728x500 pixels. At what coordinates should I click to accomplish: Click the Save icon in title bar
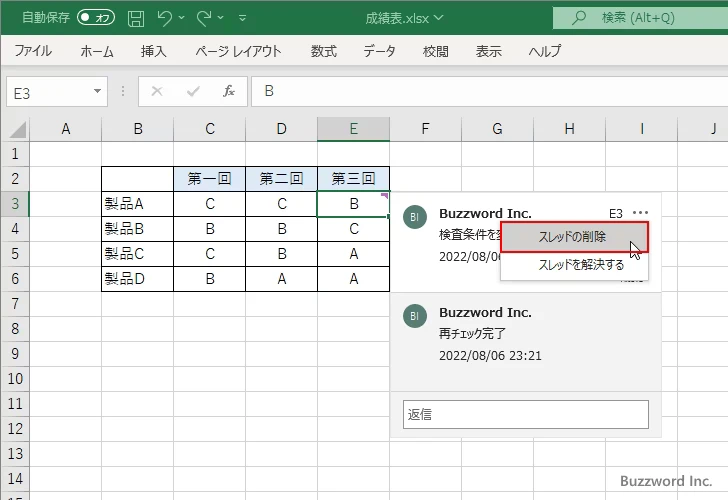coord(136,17)
